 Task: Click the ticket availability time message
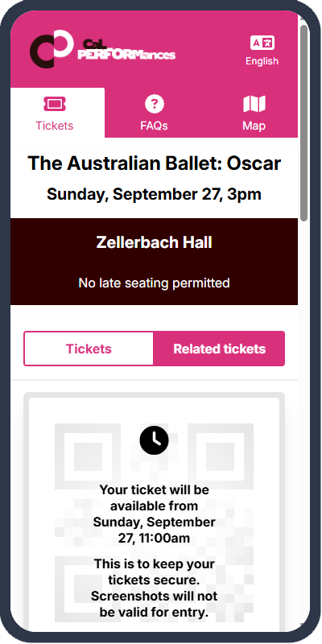[154, 514]
